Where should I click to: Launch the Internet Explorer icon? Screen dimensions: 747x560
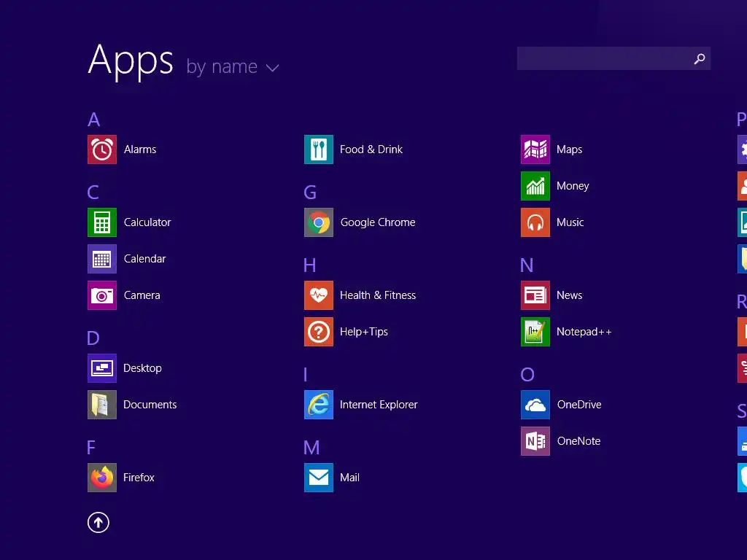click(319, 405)
